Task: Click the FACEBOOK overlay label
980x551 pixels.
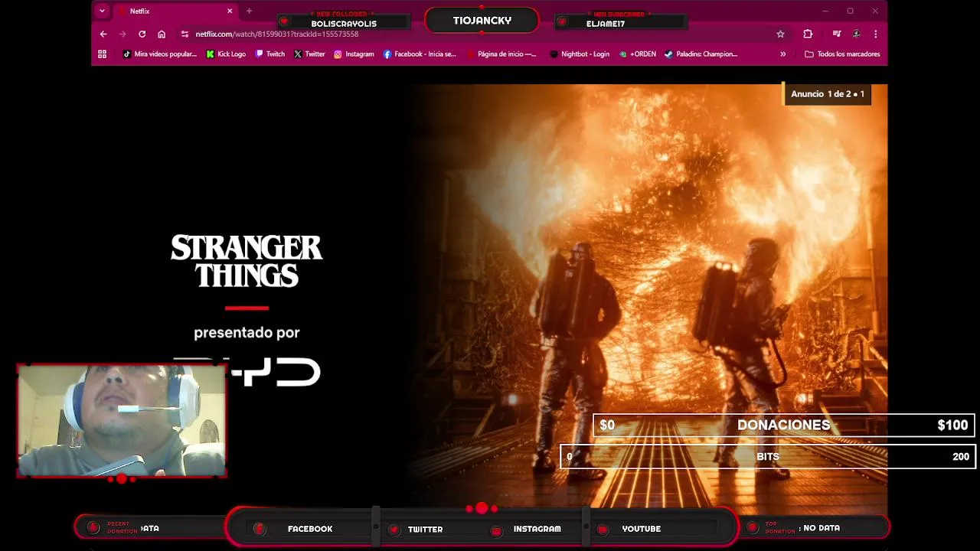Action: [x=310, y=529]
